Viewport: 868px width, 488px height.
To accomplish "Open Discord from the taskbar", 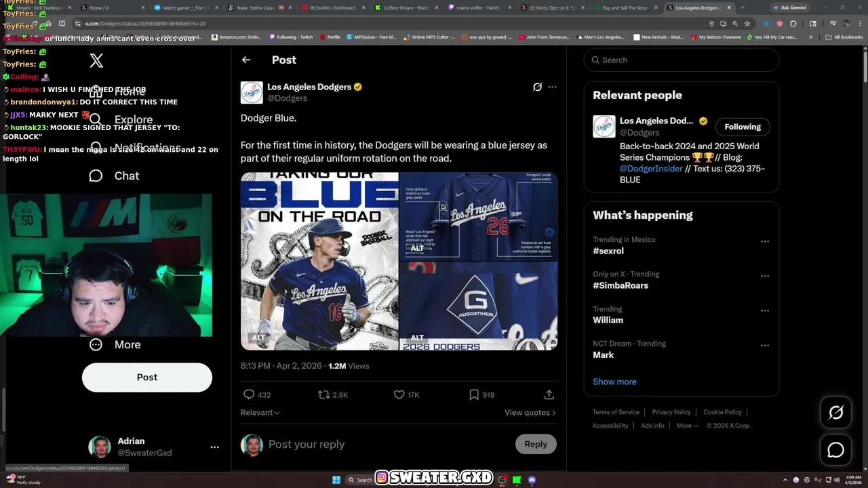I will (532, 480).
